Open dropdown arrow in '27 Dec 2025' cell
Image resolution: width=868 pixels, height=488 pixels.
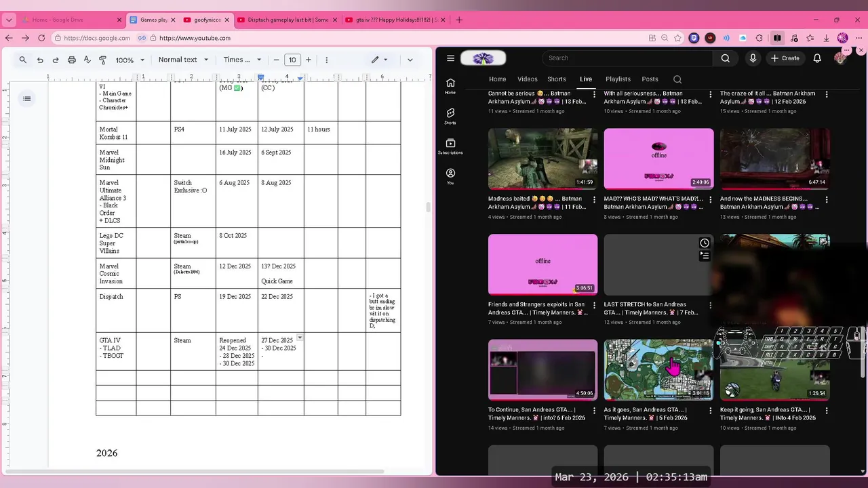click(x=300, y=338)
